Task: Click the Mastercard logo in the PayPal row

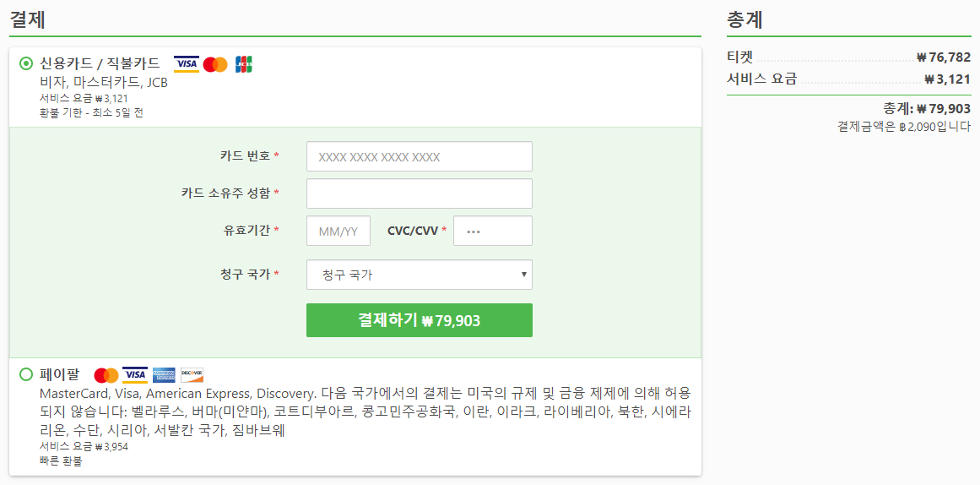Action: coord(106,375)
